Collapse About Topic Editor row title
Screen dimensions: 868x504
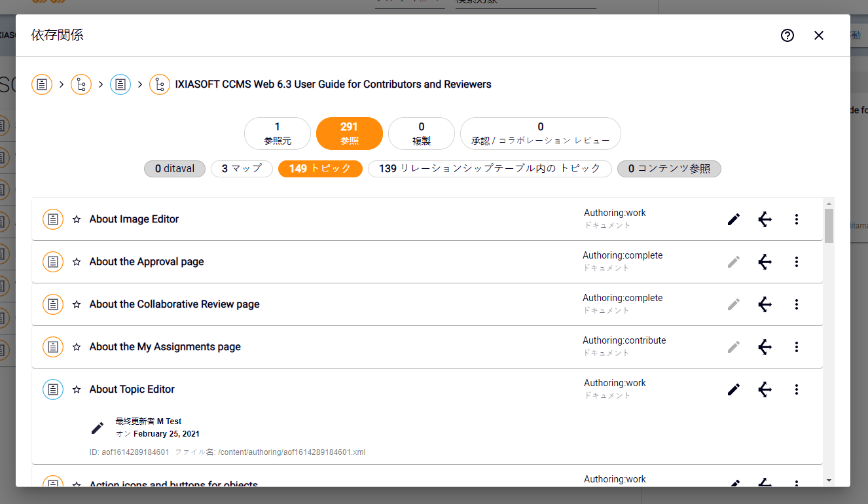point(132,389)
